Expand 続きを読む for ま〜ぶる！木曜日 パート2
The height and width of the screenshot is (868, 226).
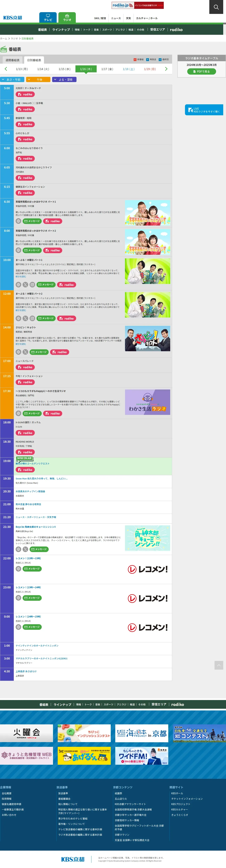[x=21, y=310]
